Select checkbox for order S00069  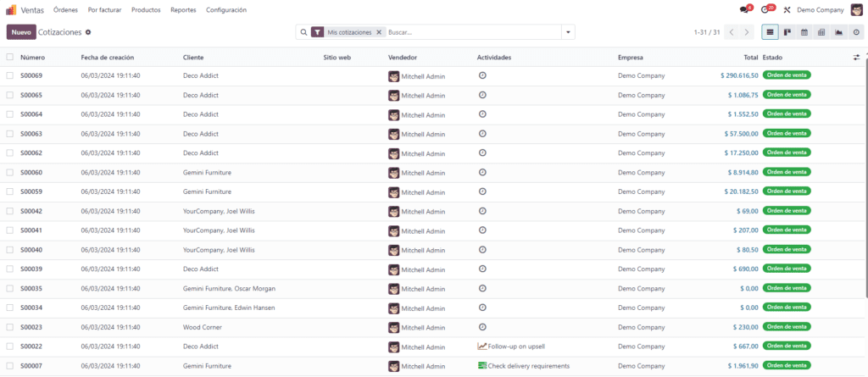click(10, 75)
